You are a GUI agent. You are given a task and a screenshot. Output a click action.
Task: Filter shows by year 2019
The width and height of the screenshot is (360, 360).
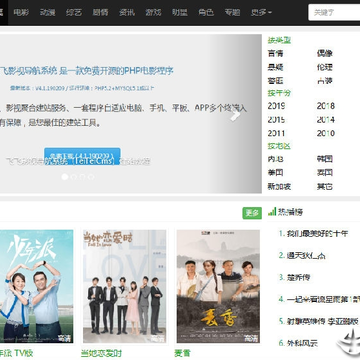(276, 106)
